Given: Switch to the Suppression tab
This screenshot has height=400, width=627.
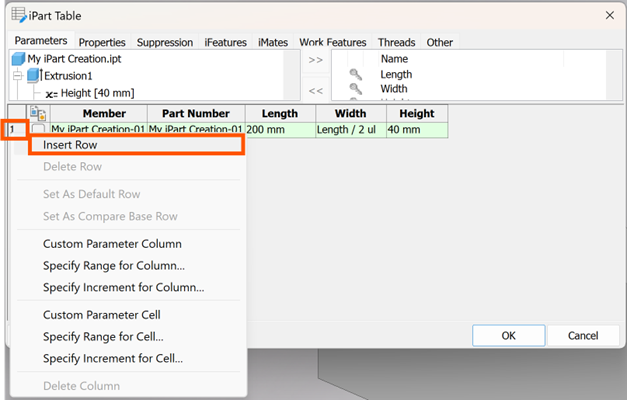Looking at the screenshot, I should click(x=164, y=43).
